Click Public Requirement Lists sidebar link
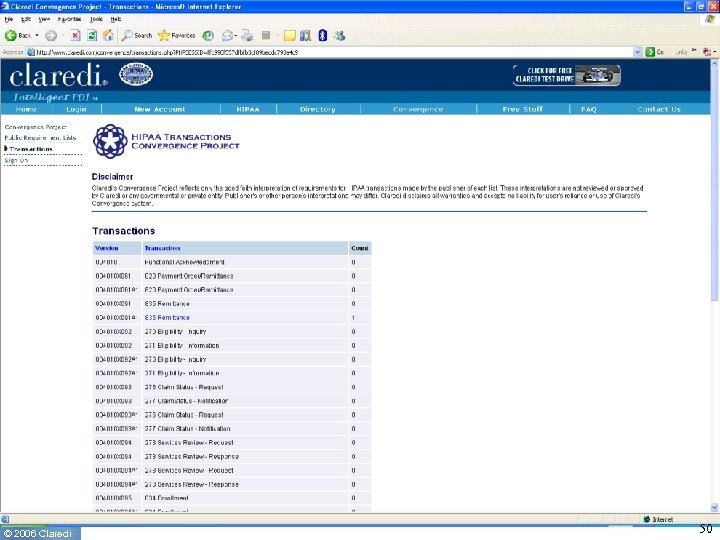The image size is (720, 540). click(40, 138)
